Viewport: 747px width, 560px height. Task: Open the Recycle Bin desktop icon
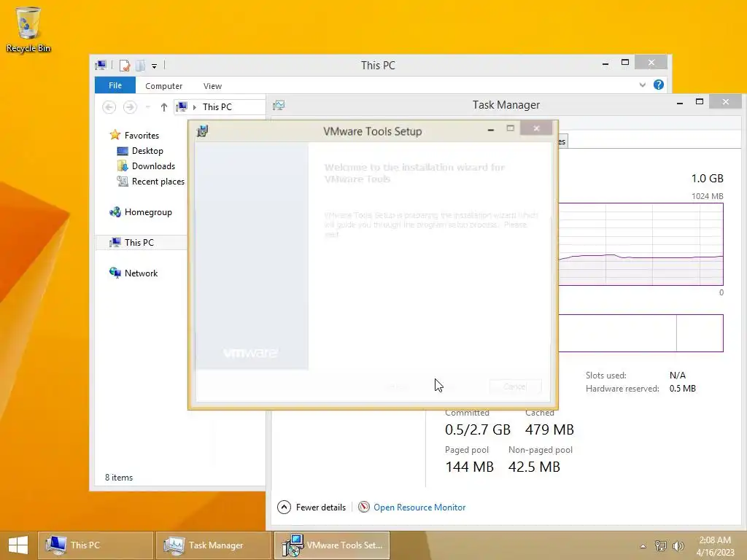28,29
